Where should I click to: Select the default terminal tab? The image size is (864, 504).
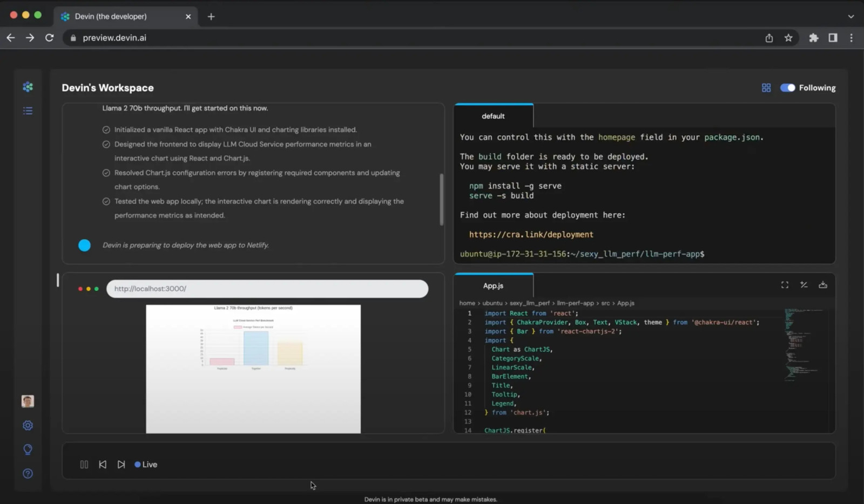click(493, 116)
